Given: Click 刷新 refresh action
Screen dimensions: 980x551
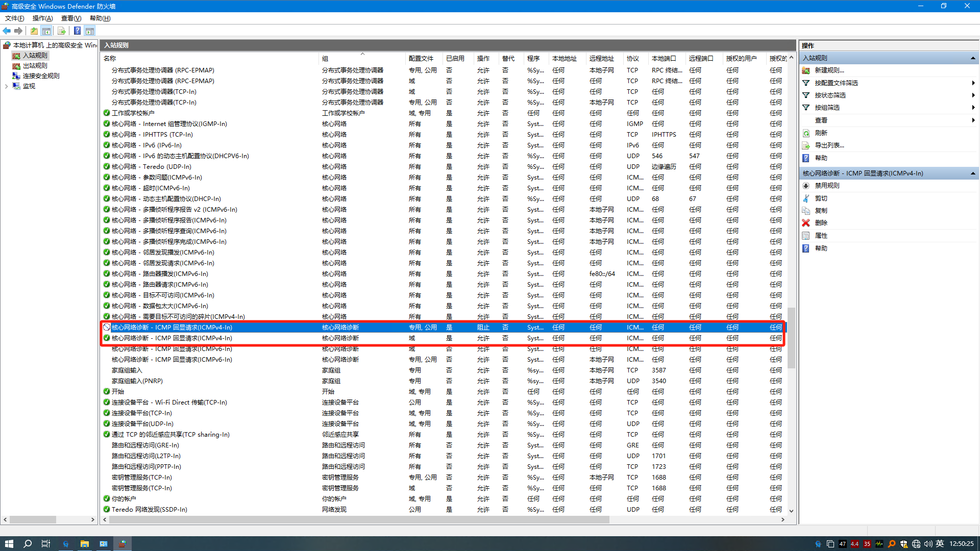Looking at the screenshot, I should pos(821,133).
